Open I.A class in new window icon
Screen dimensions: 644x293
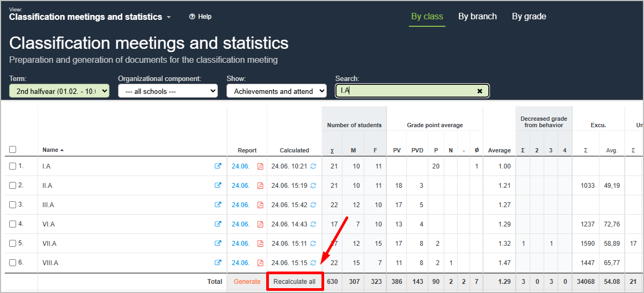tap(218, 166)
